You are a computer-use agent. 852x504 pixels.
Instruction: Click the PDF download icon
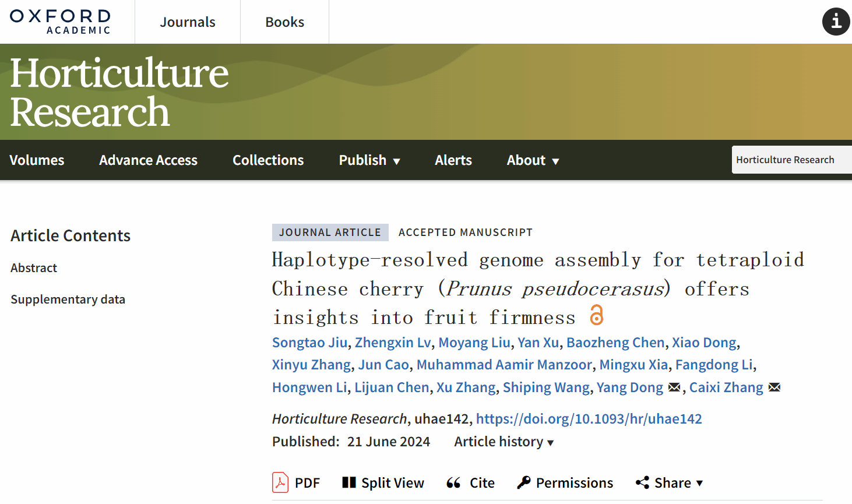click(x=280, y=482)
